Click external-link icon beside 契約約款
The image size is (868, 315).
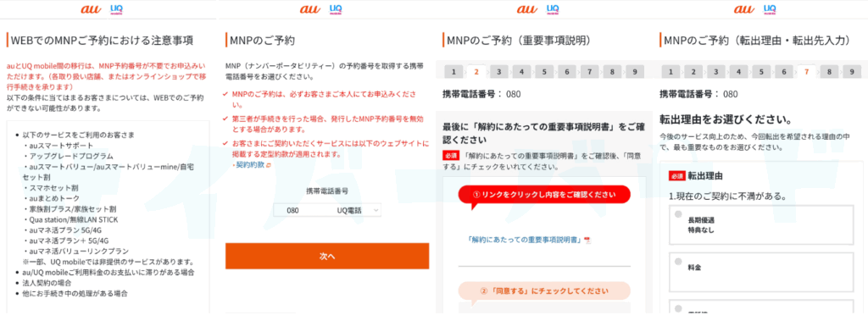(269, 165)
